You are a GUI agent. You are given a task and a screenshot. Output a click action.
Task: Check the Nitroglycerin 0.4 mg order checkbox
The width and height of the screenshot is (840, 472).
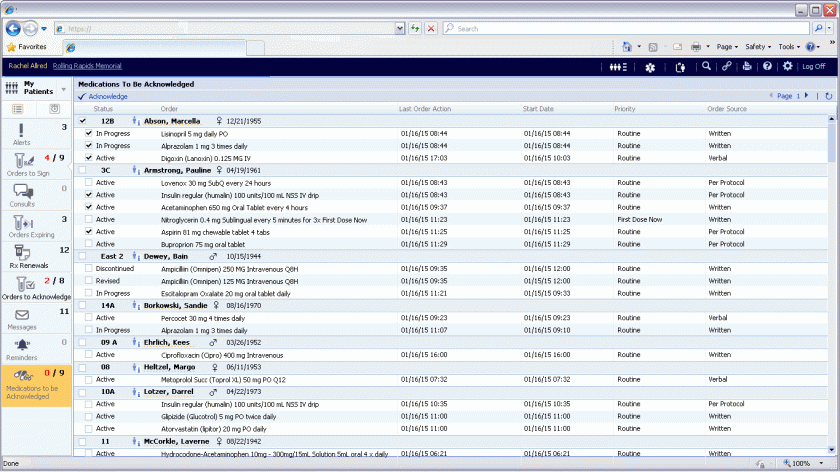click(x=89, y=220)
